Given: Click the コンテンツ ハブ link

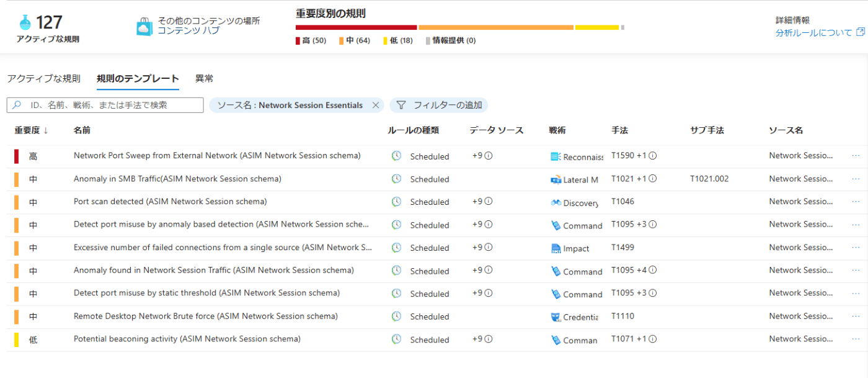Looking at the screenshot, I should click(x=188, y=30).
